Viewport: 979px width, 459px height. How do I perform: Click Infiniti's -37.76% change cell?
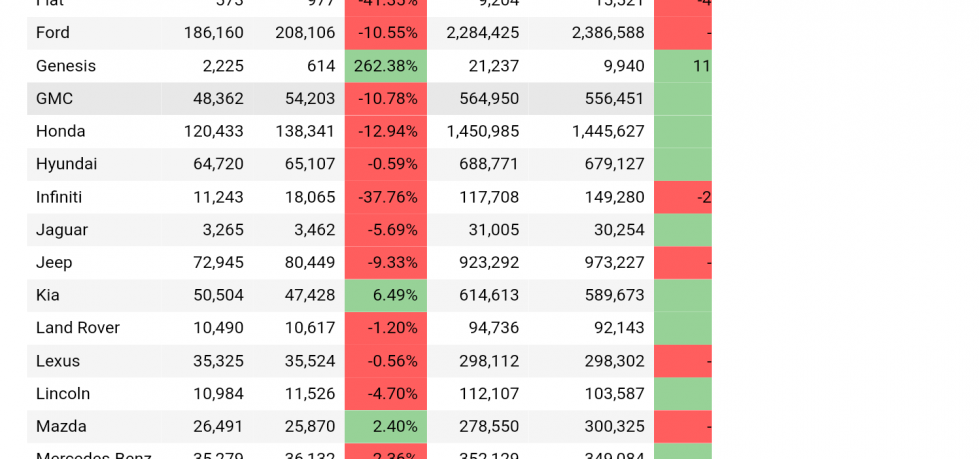pyautogui.click(x=386, y=197)
